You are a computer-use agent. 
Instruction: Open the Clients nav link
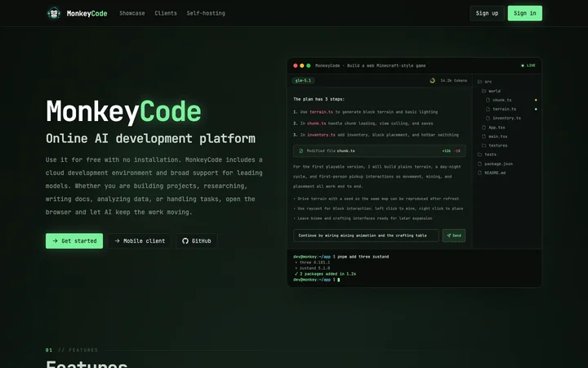[166, 13]
